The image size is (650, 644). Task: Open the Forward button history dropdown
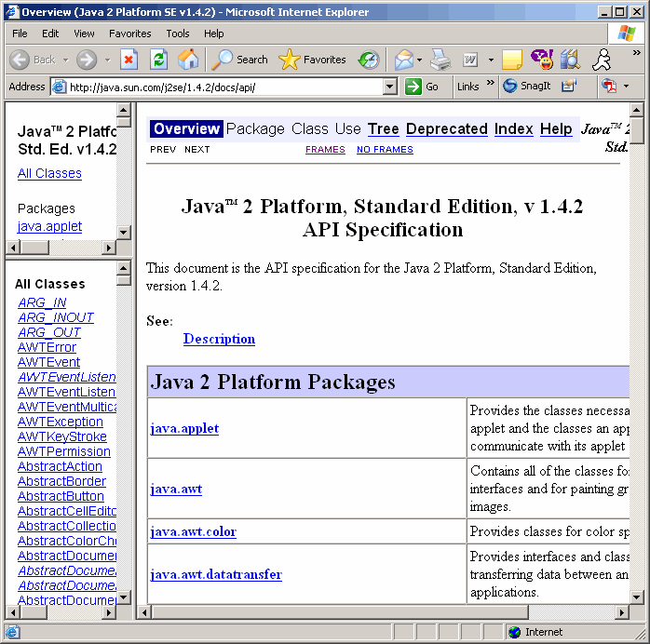click(108, 60)
